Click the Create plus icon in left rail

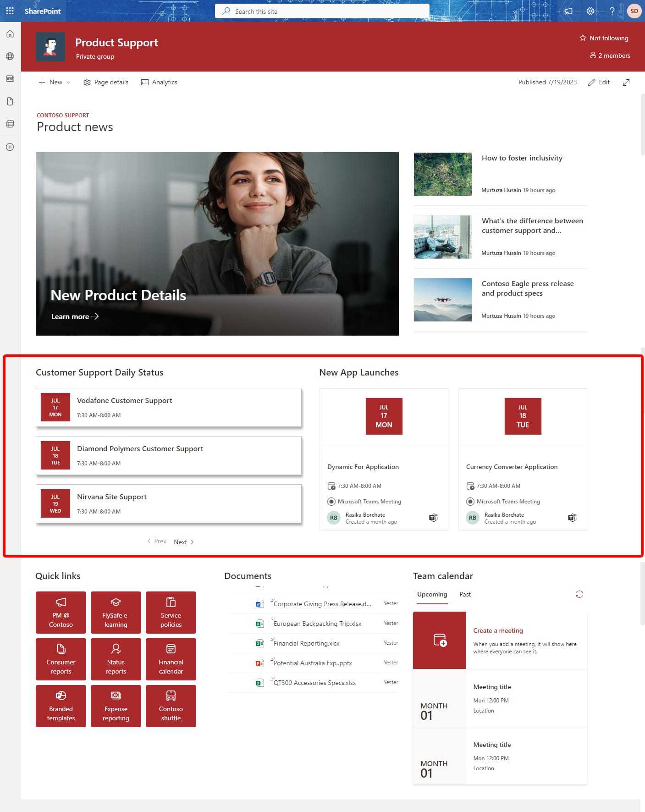pos(10,147)
